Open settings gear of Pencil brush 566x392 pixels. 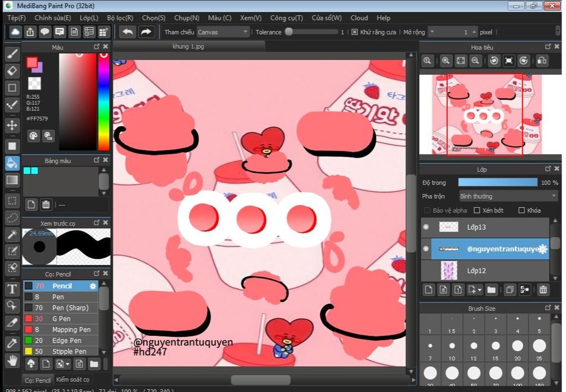coord(93,286)
